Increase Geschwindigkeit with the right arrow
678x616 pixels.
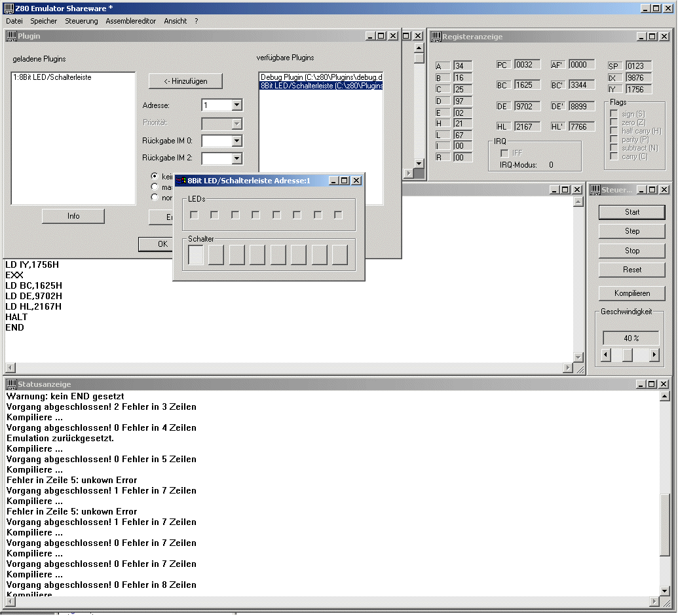point(654,355)
